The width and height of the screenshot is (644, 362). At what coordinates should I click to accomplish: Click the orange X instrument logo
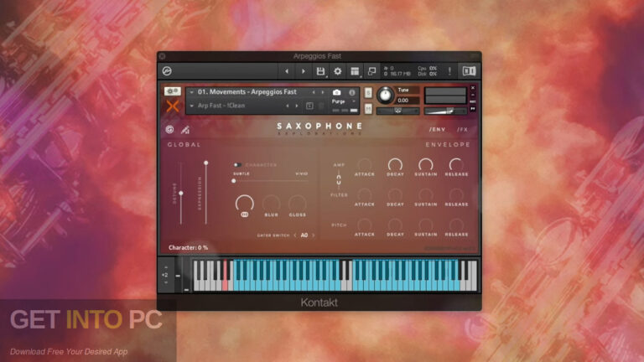(x=173, y=106)
